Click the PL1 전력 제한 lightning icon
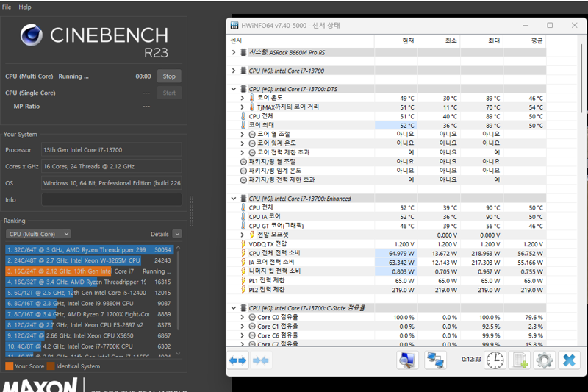 [x=243, y=281]
